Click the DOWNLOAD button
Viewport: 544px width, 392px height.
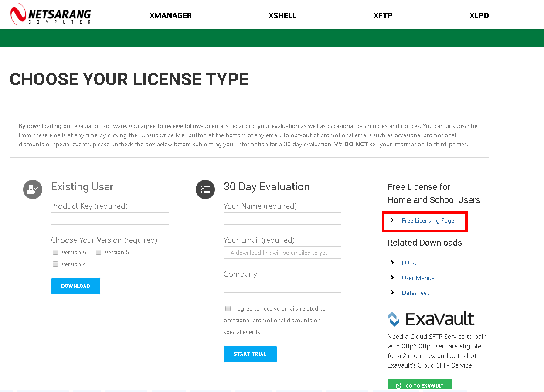pyautogui.click(x=76, y=286)
